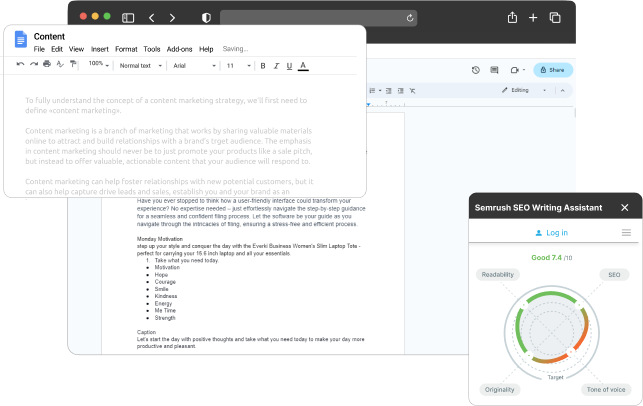Toggle the browser sidebar icon

(128, 18)
